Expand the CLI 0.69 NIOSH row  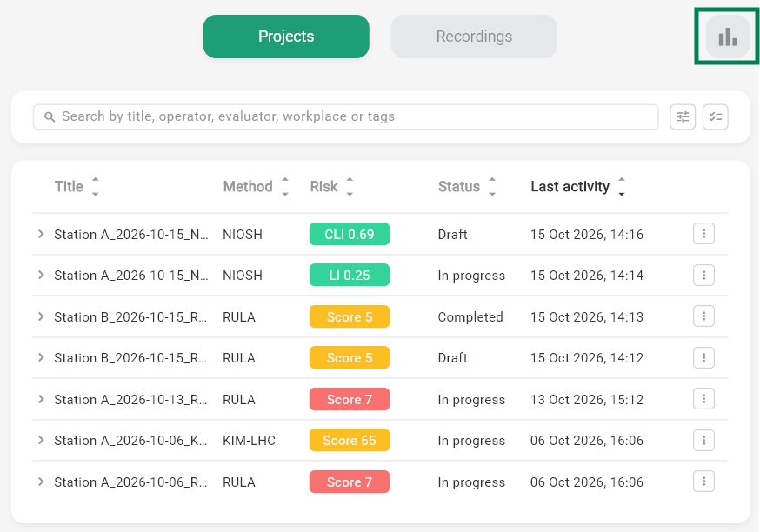point(41,234)
